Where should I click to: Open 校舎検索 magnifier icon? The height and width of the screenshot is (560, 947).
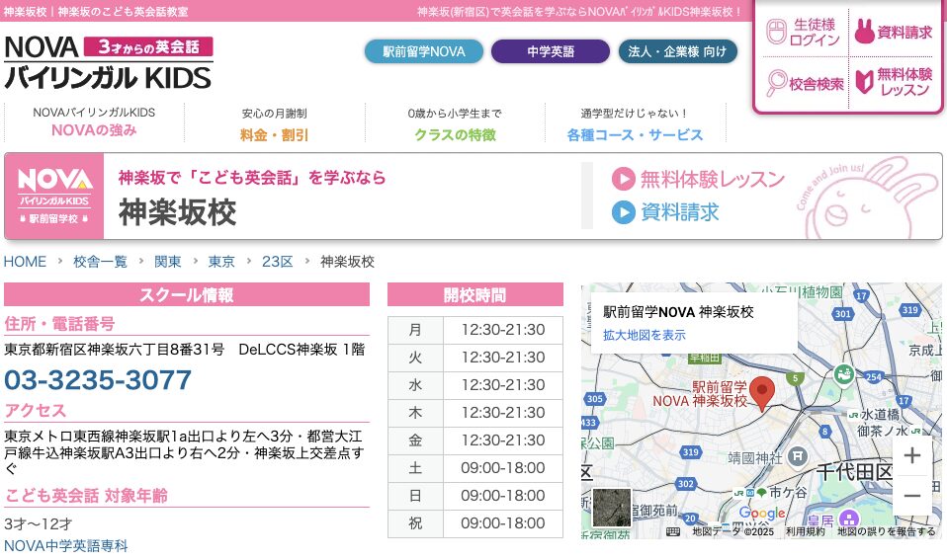point(777,83)
